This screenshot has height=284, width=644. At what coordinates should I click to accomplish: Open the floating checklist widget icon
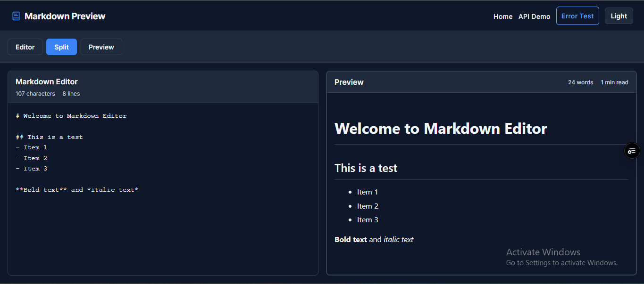coord(632,151)
